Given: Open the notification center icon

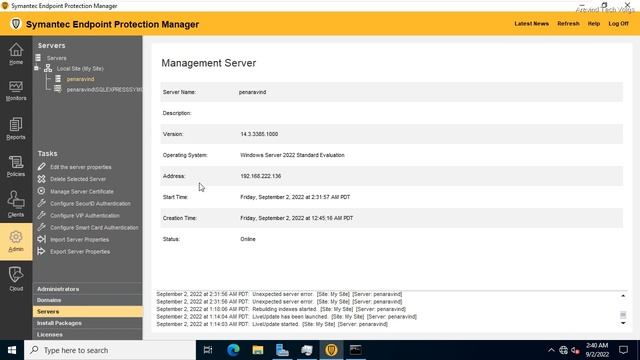Looking at the screenshot, I should click(x=623, y=350).
